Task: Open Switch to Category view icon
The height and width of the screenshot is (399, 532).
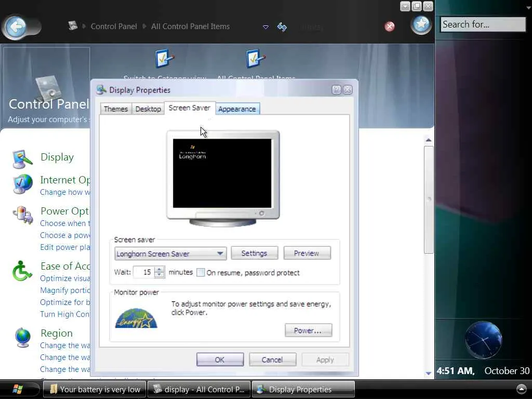Action: tap(164, 58)
